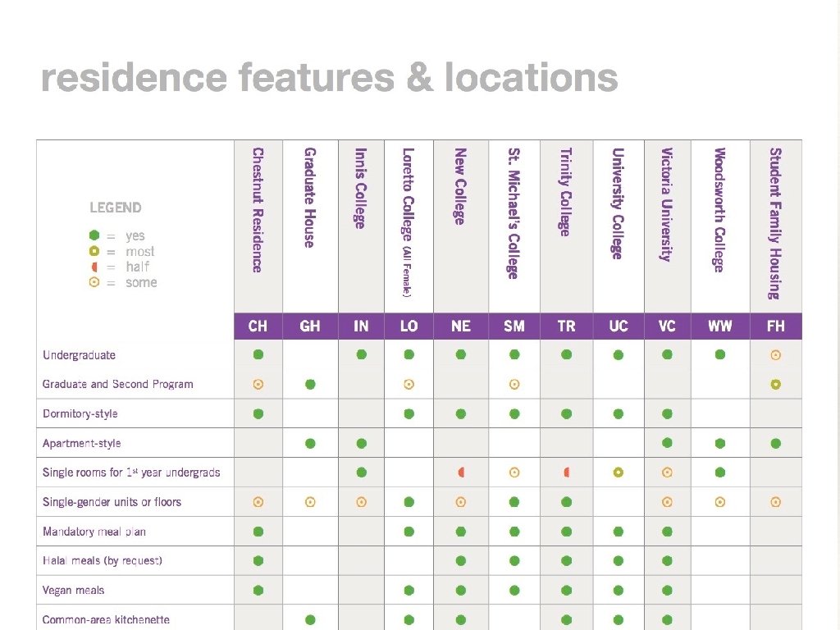840x630 pixels.
Task: Click the Apartment-style dot under WW
Action: (x=720, y=444)
